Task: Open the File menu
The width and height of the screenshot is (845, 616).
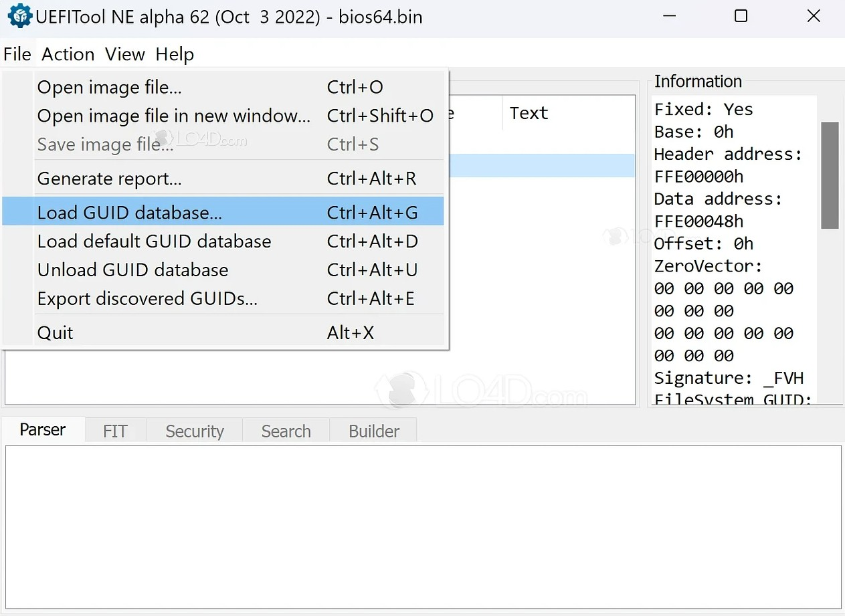Action: 17,54
